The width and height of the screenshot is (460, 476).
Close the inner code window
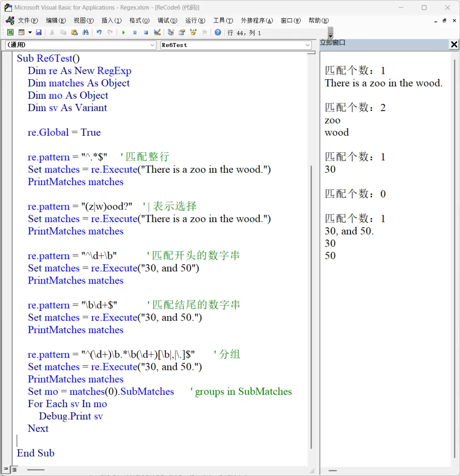click(x=454, y=20)
